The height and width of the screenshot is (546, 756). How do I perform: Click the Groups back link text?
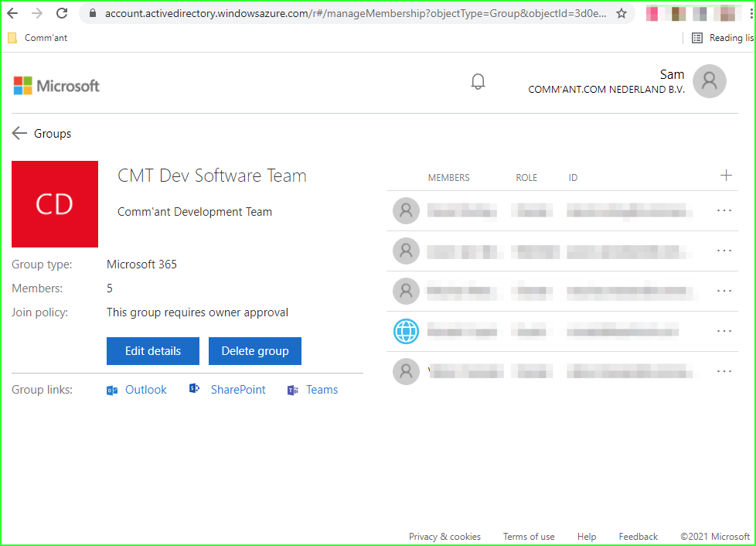pyautogui.click(x=53, y=134)
